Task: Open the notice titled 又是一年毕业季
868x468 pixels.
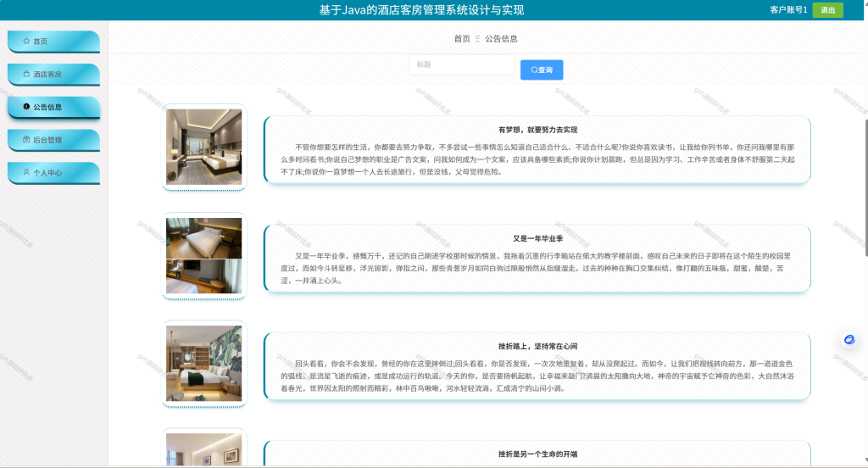Action: (x=537, y=239)
